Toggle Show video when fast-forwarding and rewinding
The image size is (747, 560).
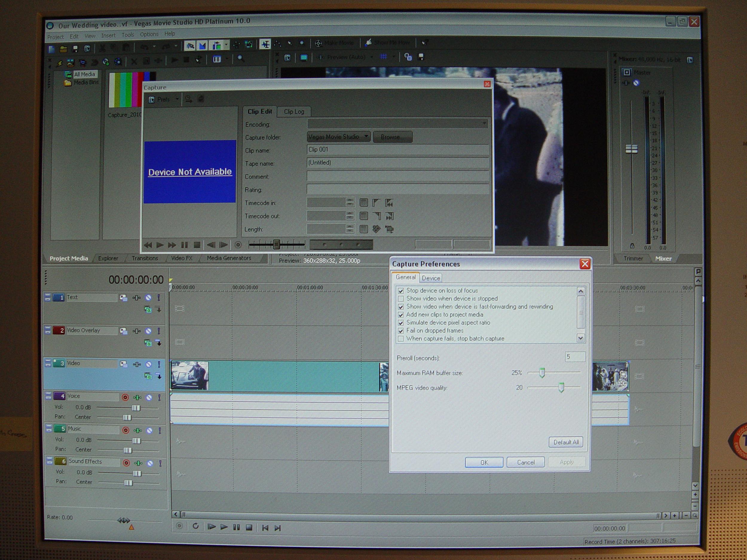point(400,307)
